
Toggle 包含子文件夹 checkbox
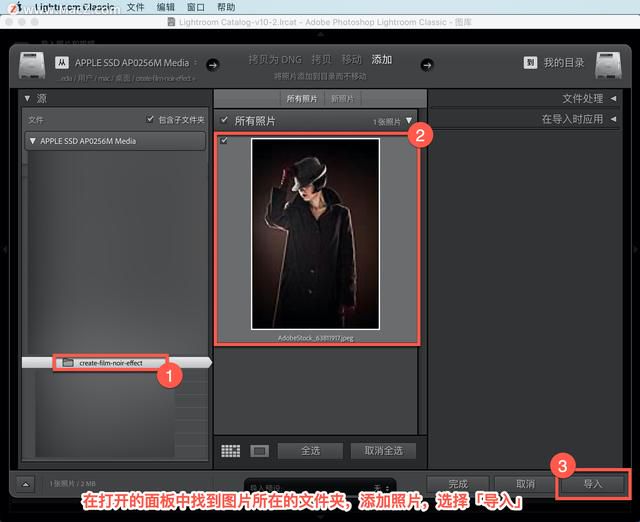tap(150, 119)
